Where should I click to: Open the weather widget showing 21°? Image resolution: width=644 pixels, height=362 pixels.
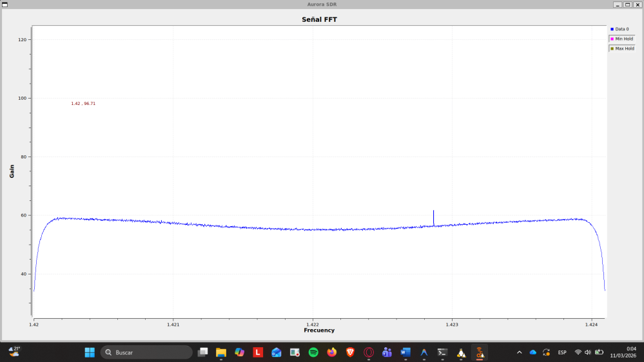[x=14, y=352]
